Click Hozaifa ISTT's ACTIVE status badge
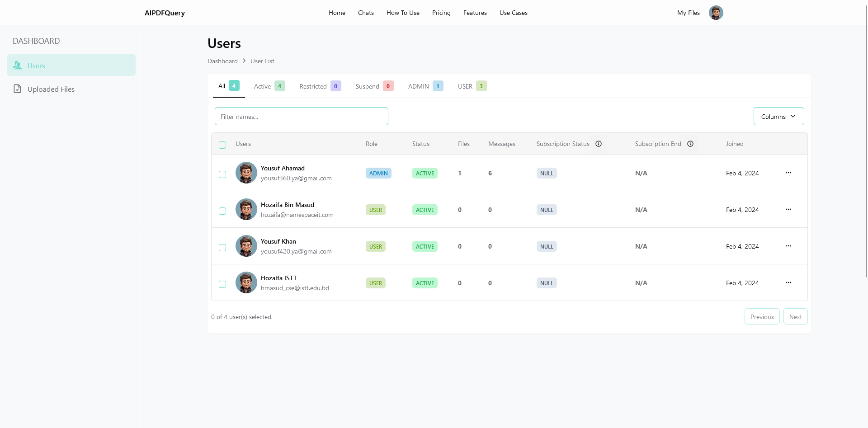Screen dimensions: 868x428 [x=425, y=283]
